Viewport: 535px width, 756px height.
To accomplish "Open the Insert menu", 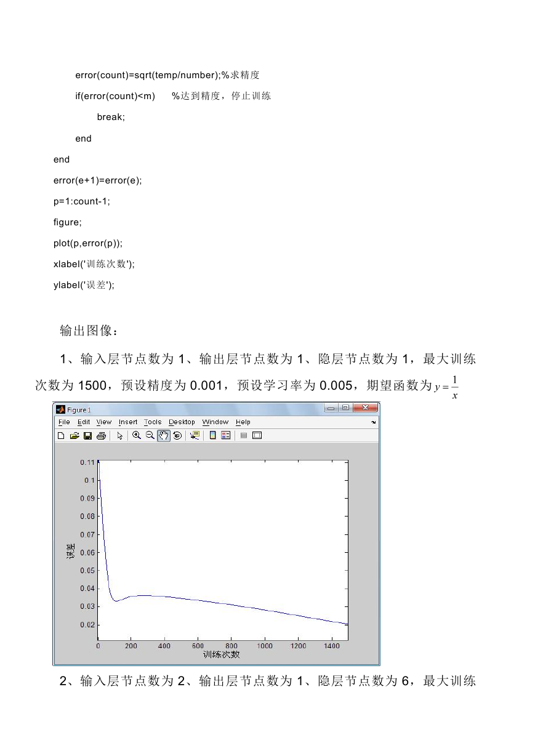I will 128,422.
